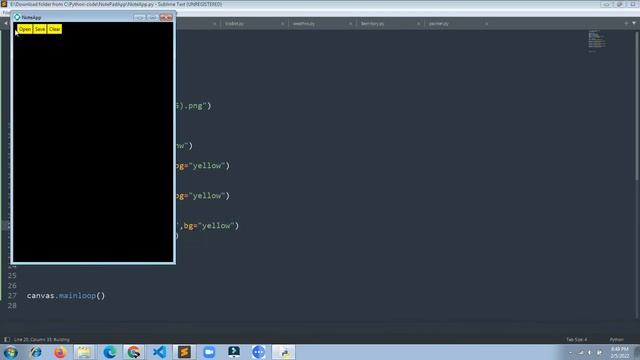
Task: Click the Open button in NoteApp
Action: coord(24,29)
